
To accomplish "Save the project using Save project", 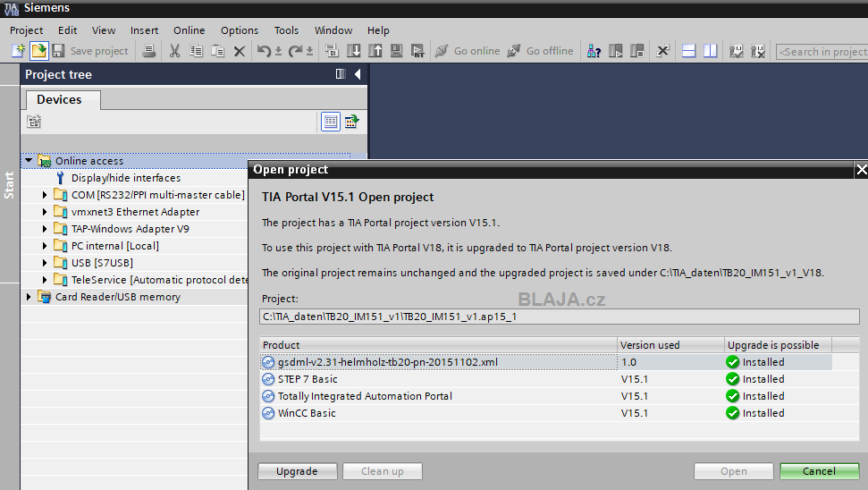I will 90,51.
